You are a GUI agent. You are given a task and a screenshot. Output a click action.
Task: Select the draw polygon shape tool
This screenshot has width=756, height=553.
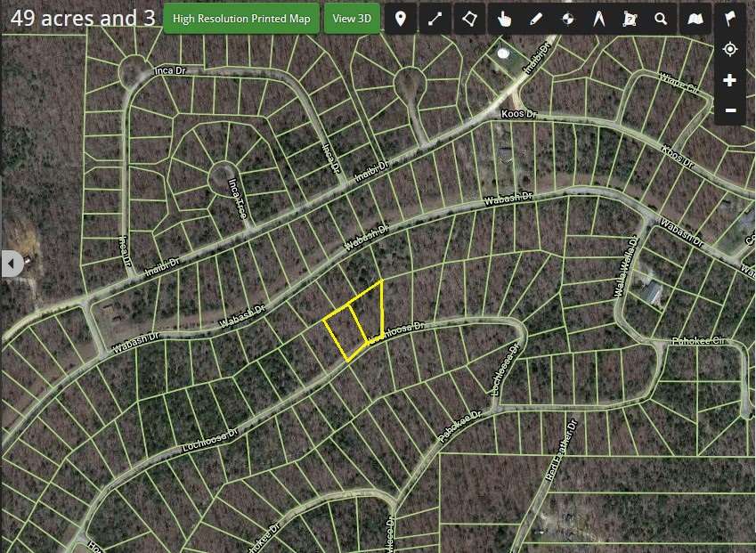470,19
